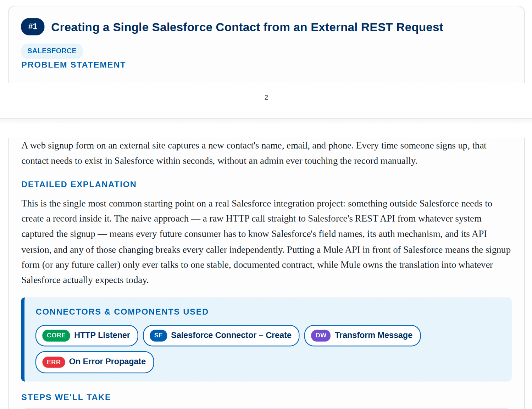The height and width of the screenshot is (409, 532).
Task: Click the STEPS WE'LL TAKE heading
Action: 66,397
